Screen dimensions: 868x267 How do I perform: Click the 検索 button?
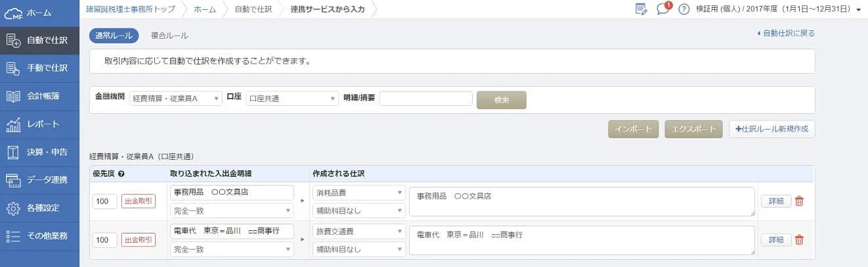click(502, 100)
